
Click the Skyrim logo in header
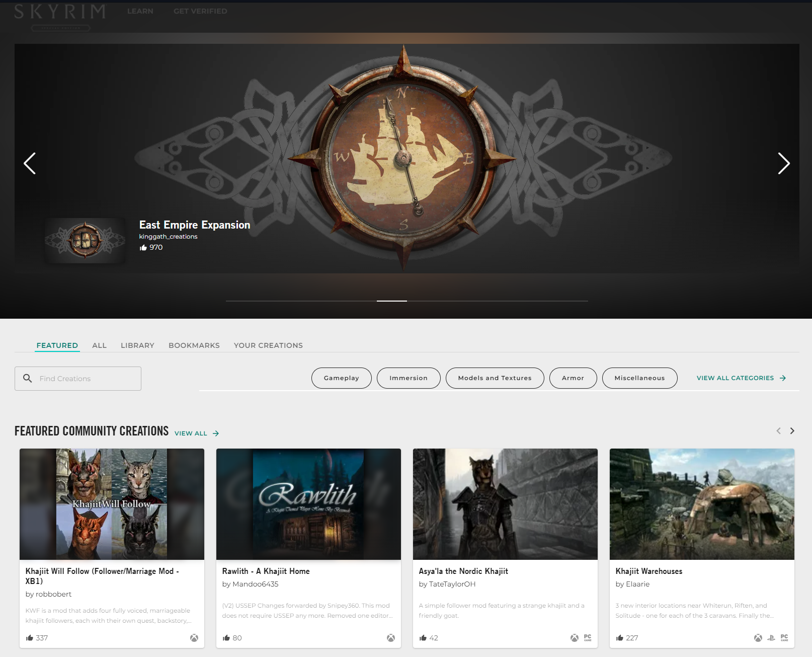(60, 17)
